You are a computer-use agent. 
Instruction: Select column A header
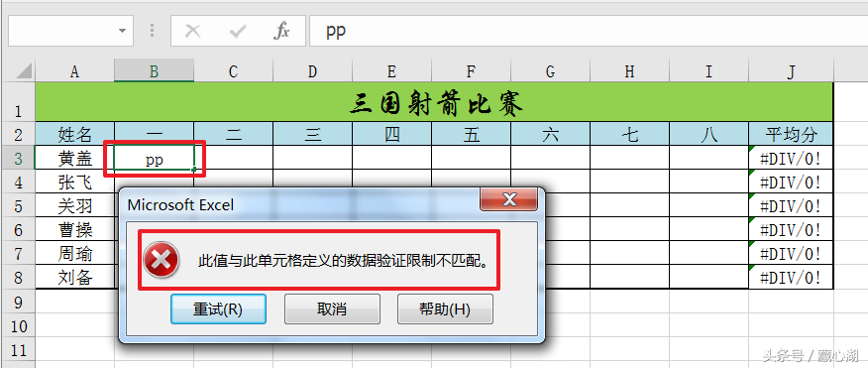coord(74,71)
